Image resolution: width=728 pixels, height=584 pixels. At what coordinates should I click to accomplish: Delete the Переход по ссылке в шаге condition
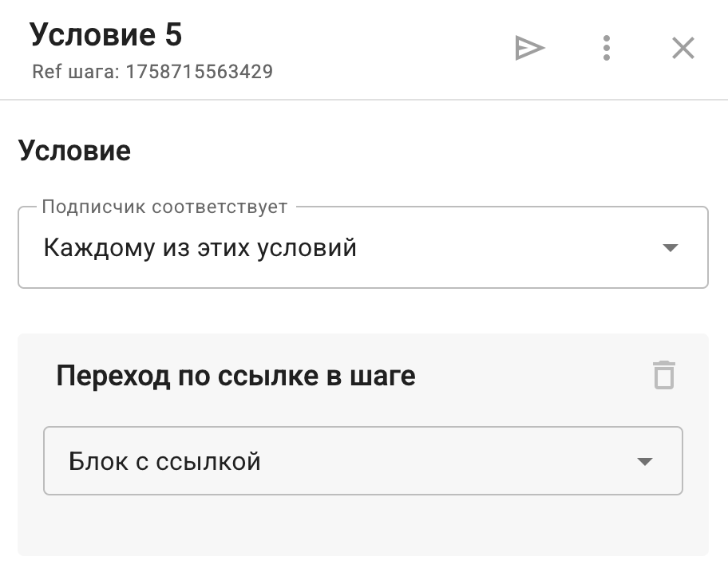point(664,375)
